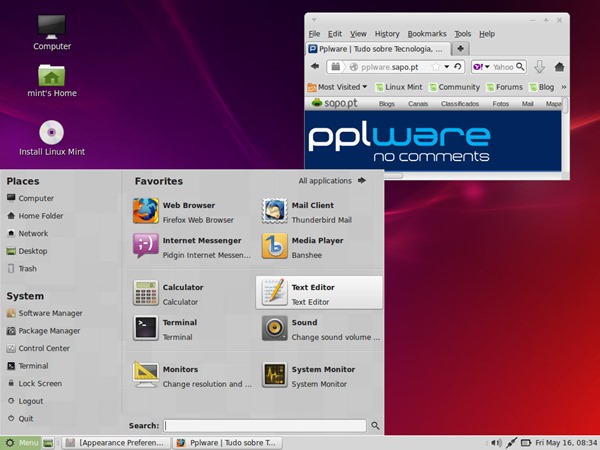
Task: Open Firefox View menu
Action: (358, 34)
